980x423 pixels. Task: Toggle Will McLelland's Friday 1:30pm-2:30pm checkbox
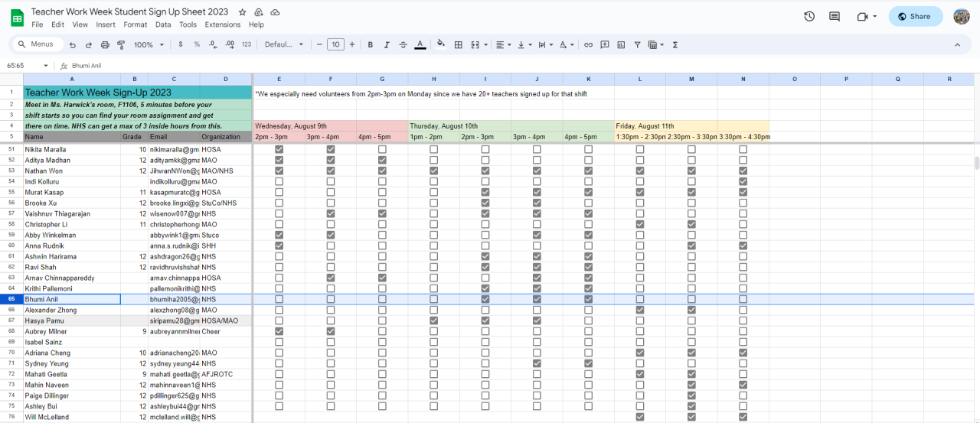pyautogui.click(x=640, y=418)
